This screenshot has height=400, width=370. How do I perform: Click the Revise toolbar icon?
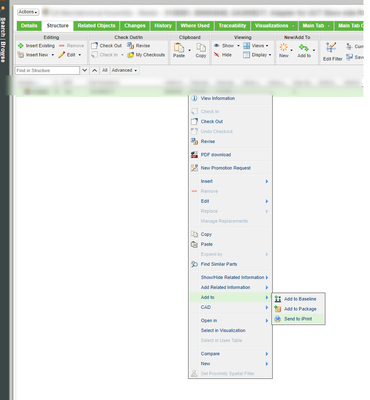[x=130, y=46]
